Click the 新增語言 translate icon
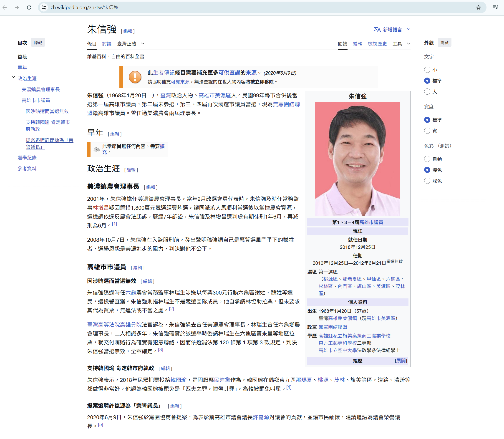Image resolution: width=504 pixels, height=439 pixels. (x=377, y=30)
